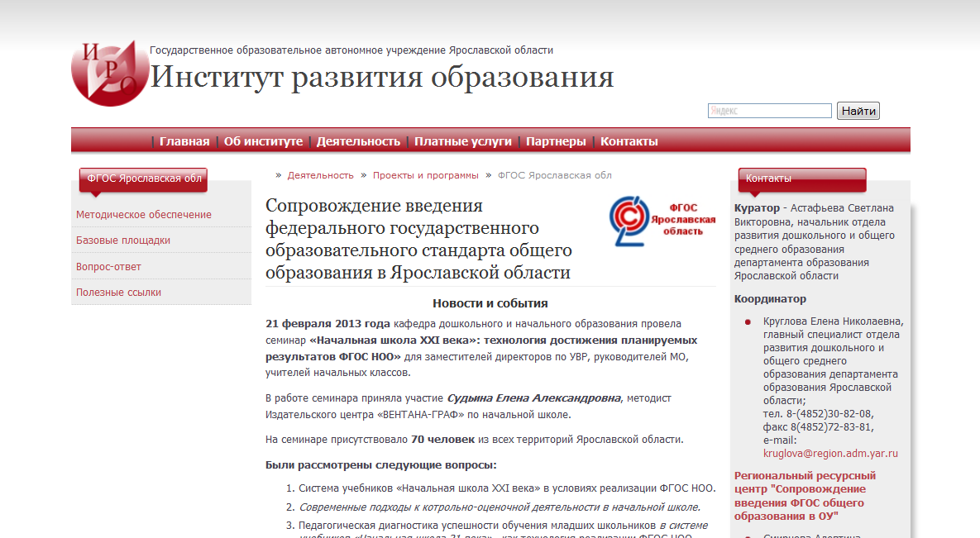Click the Государственное образовательное автономное учреждение subtitle
This screenshot has height=538, width=980.
[351, 50]
